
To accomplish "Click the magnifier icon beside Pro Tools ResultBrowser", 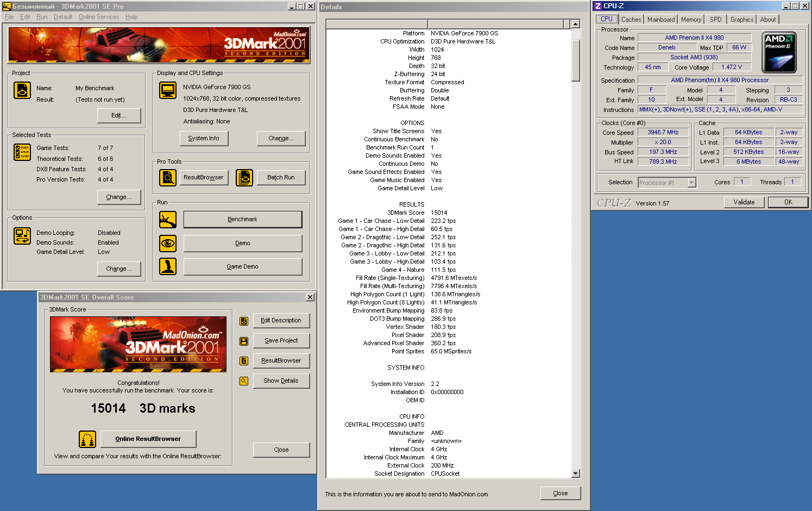I will pos(168,178).
